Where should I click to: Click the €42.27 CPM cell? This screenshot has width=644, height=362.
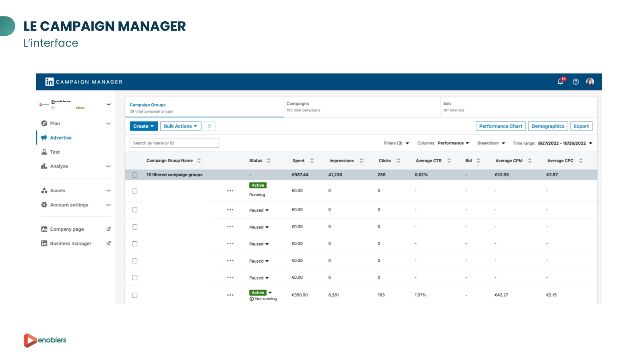click(501, 295)
